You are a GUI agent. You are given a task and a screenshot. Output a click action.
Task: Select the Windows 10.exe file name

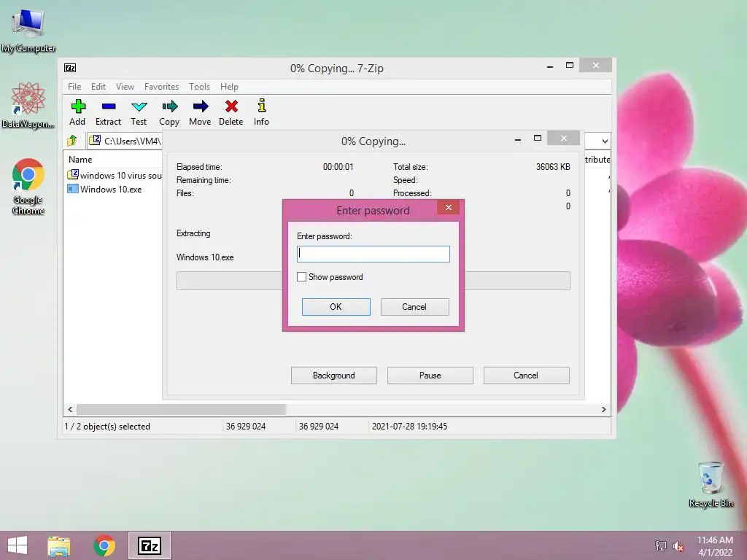coord(111,189)
